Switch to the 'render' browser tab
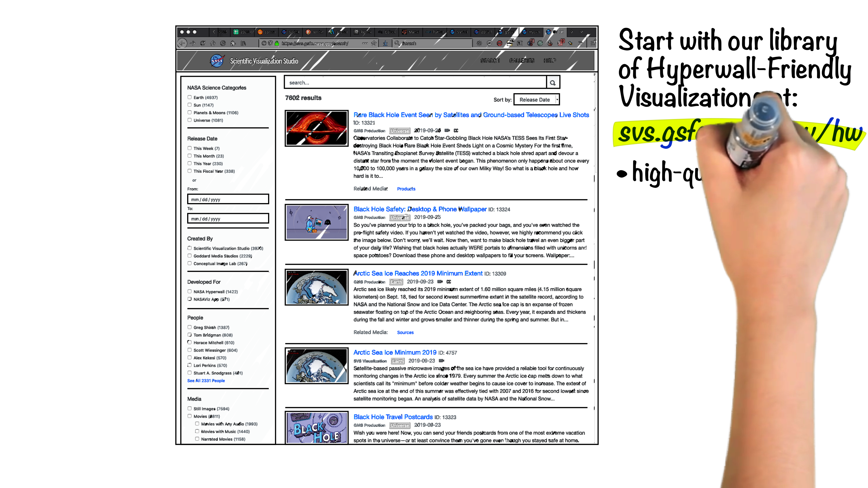The width and height of the screenshot is (868, 488). [x=314, y=32]
